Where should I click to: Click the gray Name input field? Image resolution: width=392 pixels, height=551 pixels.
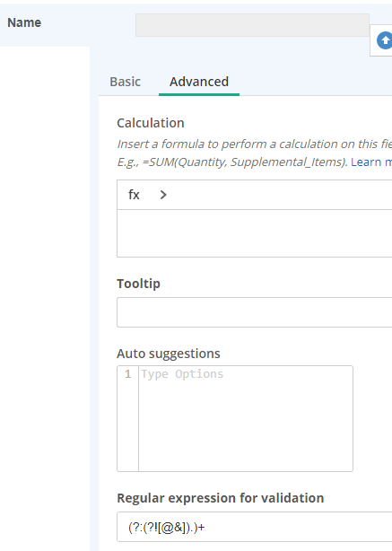pos(252,25)
